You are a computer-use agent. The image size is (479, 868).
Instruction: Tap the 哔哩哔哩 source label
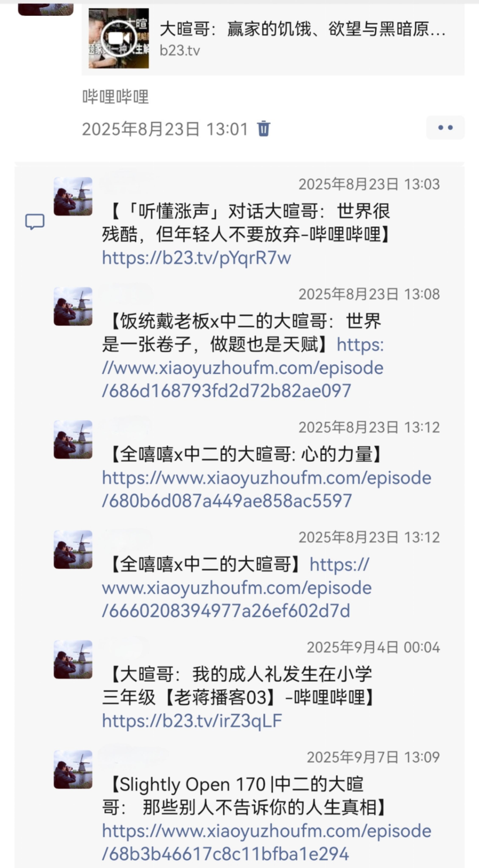tap(115, 97)
